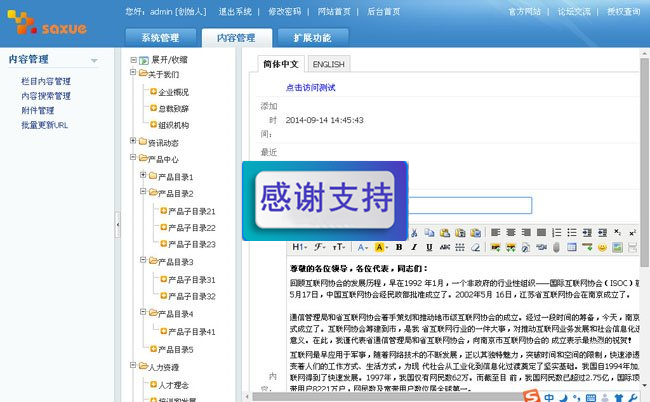This screenshot has height=402, width=650.
Task: Collapse the 产品目录2 folder
Action: [143, 191]
